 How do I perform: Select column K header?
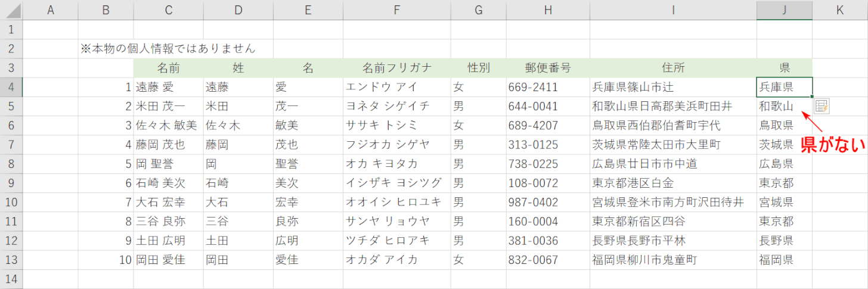tap(840, 10)
